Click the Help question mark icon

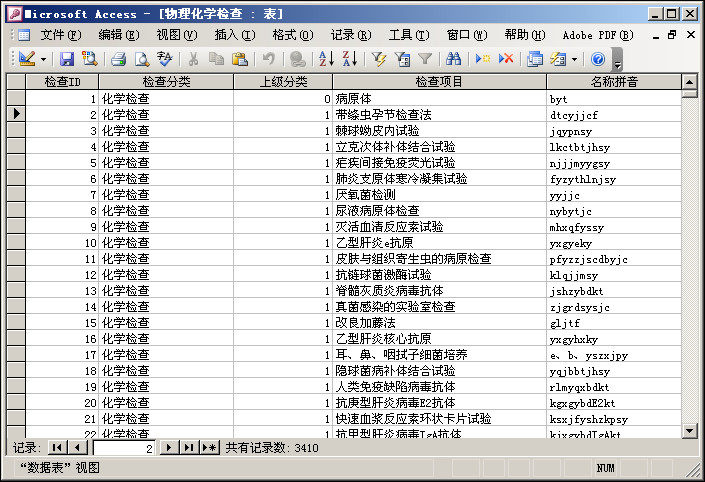coord(598,59)
